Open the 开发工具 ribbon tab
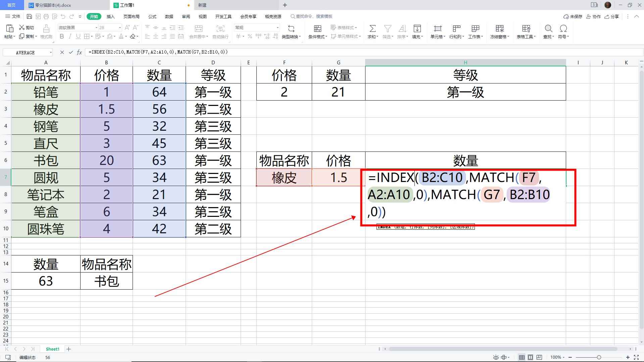 [223, 16]
